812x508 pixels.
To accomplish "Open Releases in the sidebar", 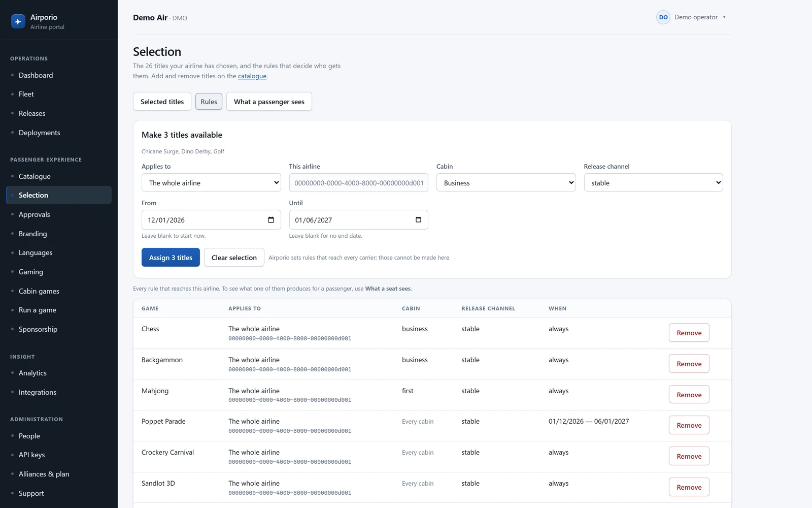I will click(59, 113).
